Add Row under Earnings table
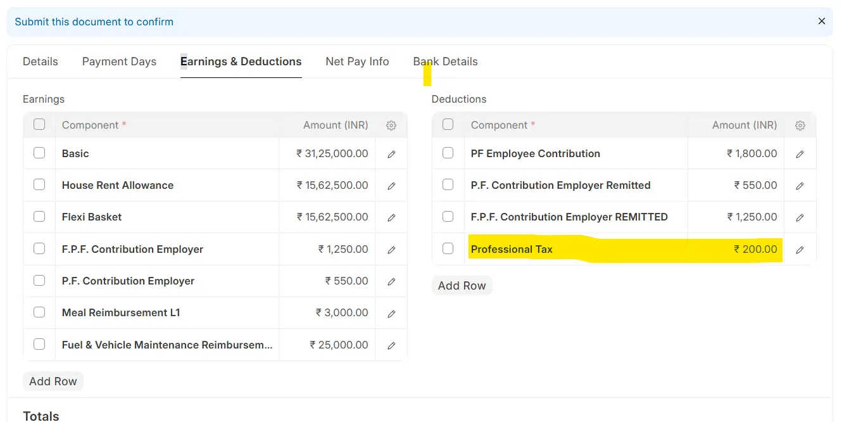The height and width of the screenshot is (422, 868). [x=53, y=381]
